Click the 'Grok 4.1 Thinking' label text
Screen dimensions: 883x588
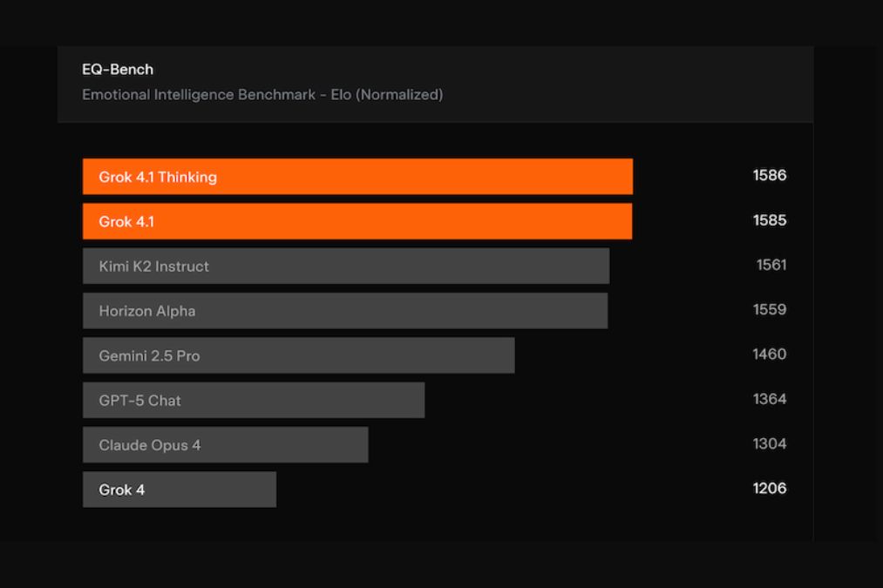click(158, 177)
